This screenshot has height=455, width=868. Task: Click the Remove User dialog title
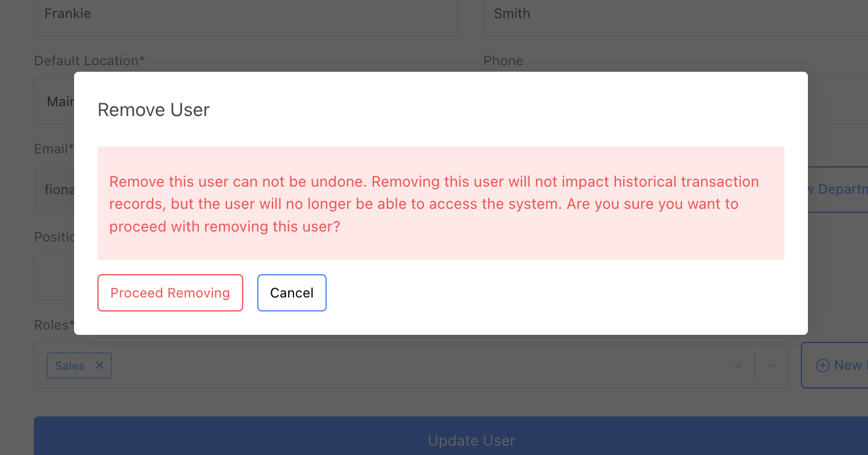coord(153,110)
